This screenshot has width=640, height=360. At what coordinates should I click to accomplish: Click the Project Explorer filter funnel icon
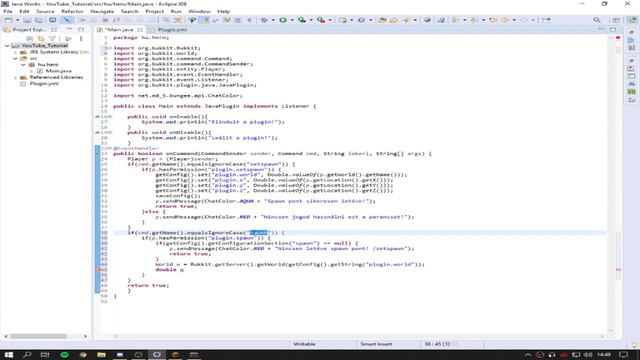point(52,38)
